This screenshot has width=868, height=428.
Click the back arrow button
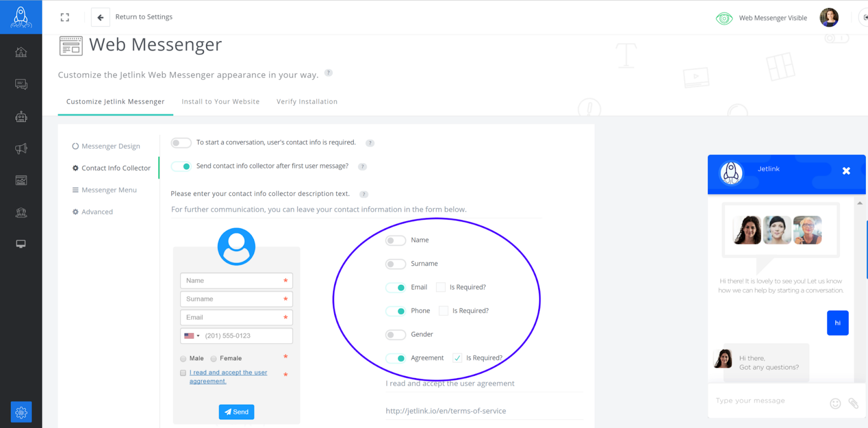100,17
